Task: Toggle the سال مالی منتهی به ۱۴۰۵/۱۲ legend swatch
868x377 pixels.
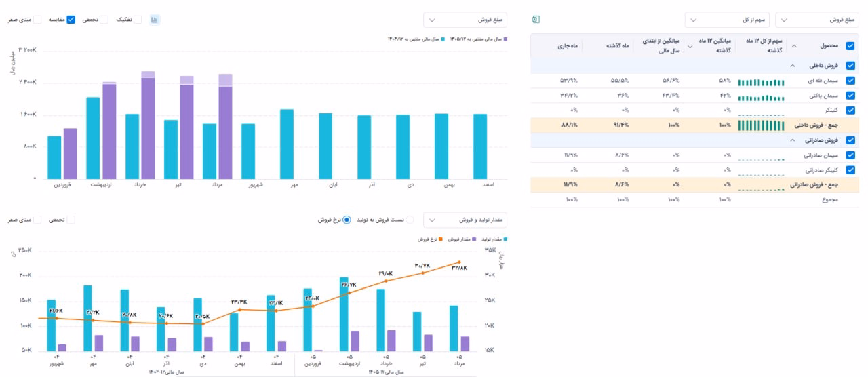Action: tap(506, 39)
